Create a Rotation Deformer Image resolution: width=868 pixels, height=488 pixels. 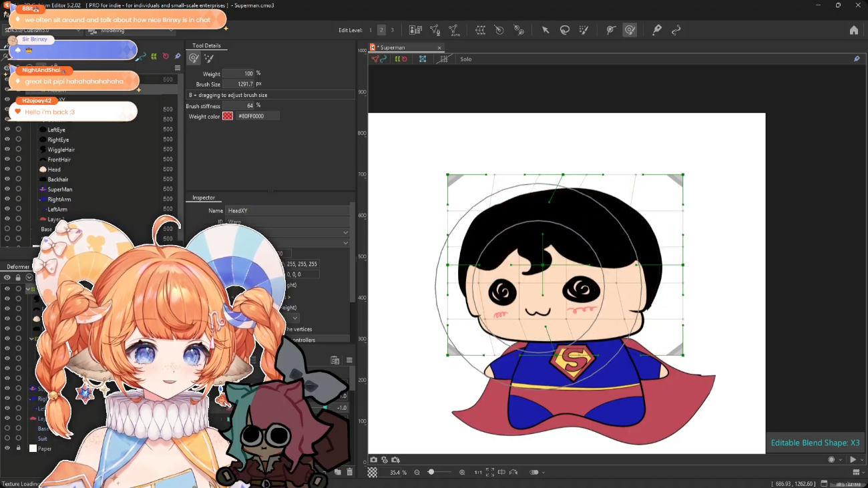click(x=499, y=30)
